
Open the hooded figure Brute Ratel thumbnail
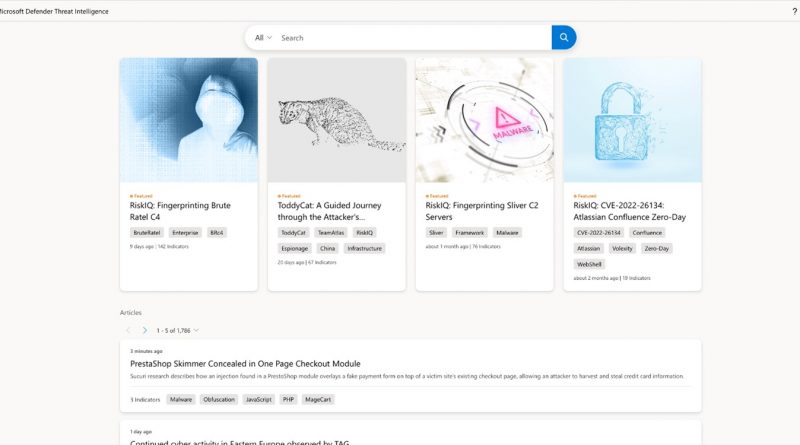point(189,120)
